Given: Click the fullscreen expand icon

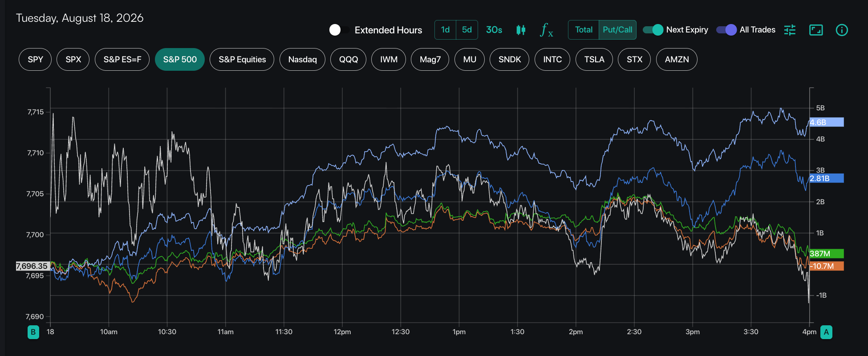Looking at the screenshot, I should click(816, 30).
